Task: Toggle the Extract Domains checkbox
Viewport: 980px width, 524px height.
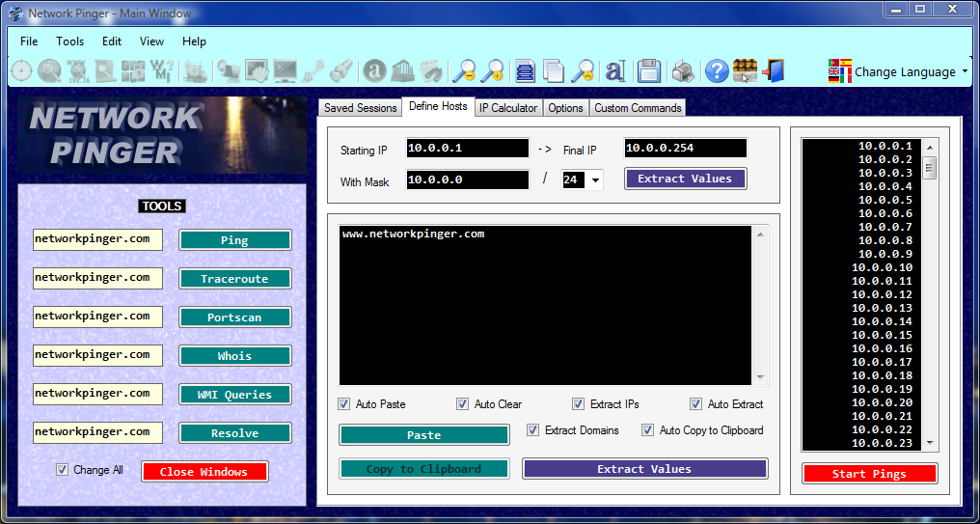Action: [532, 430]
